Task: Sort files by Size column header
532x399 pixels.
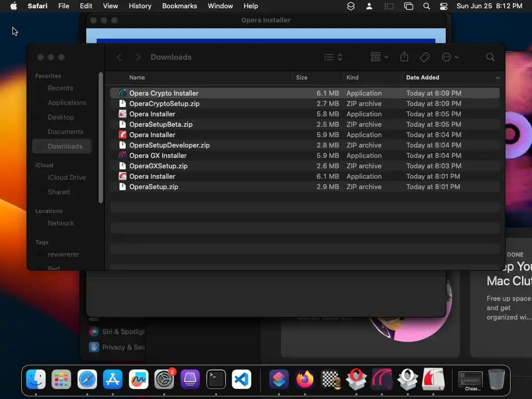Action: 301,77
